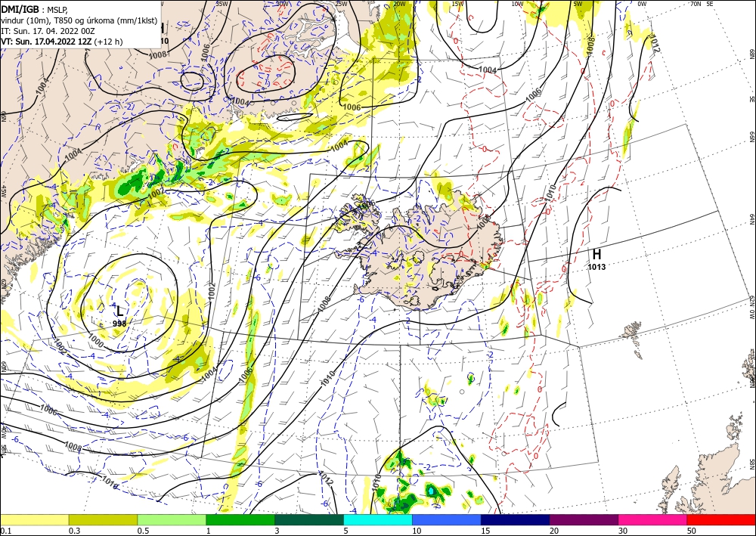Click the '1000' isobar label near the low

(96, 342)
